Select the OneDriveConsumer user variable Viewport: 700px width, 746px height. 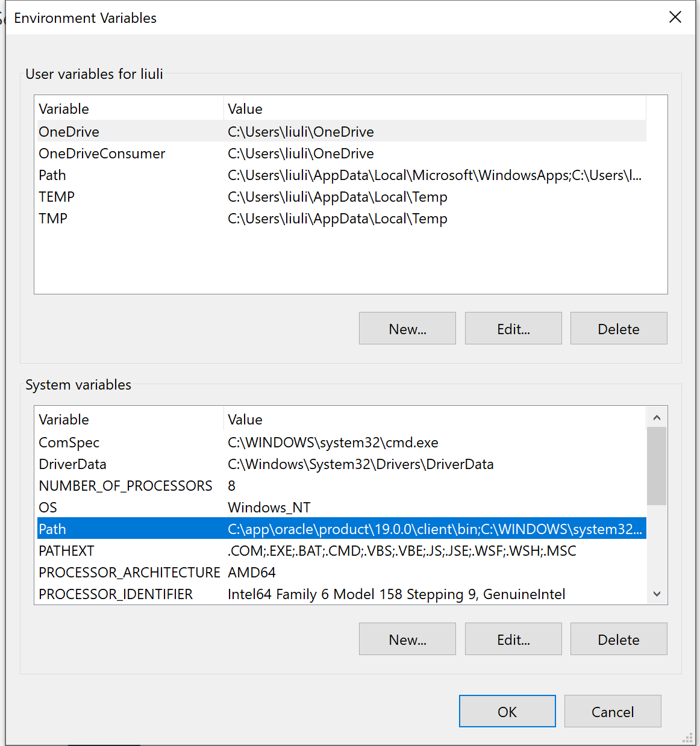[x=102, y=154]
